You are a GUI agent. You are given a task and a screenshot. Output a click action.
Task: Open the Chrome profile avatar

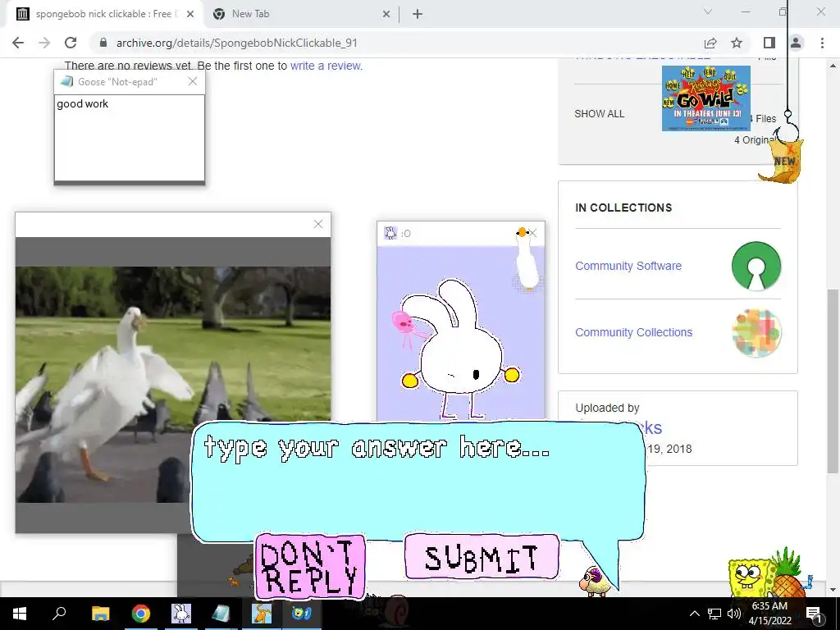796,43
